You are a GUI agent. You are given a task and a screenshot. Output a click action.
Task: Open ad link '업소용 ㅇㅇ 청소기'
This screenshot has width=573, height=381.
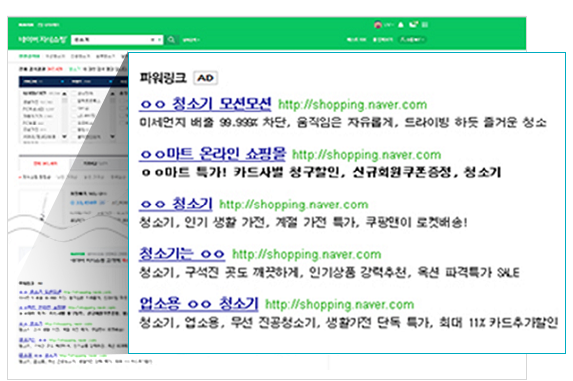(199, 304)
